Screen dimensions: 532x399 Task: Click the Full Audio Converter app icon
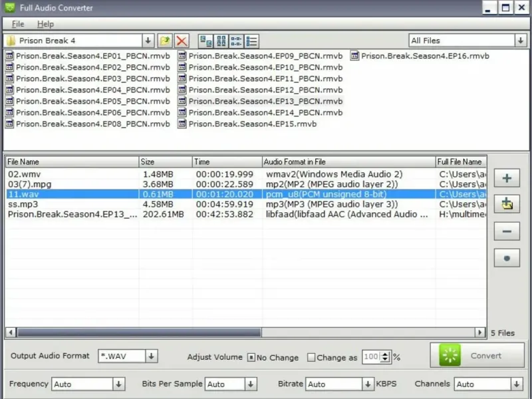click(x=10, y=7)
